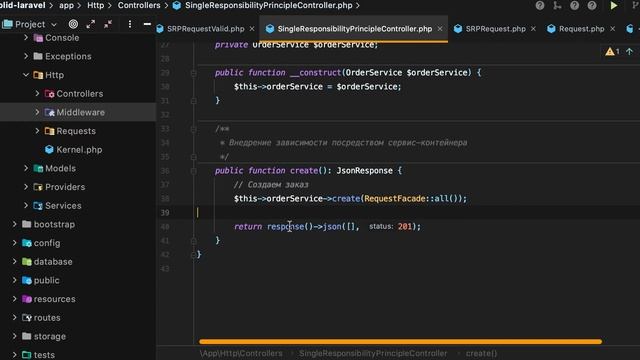This screenshot has height=360, width=640.
Task: Collapse all project tree icon
Action: 108,24
